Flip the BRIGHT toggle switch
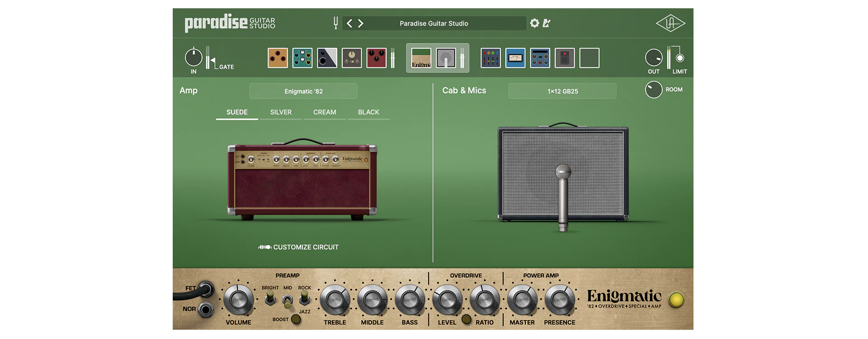 point(270,298)
